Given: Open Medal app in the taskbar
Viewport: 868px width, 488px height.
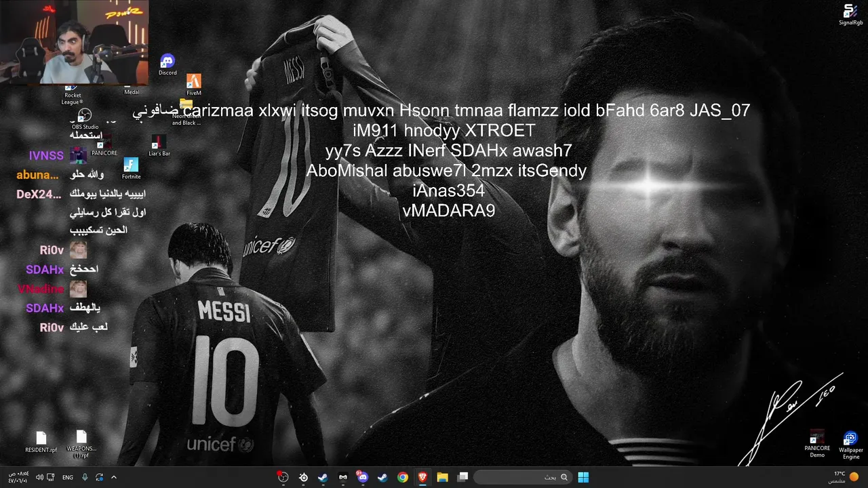Looking at the screenshot, I should click(342, 477).
